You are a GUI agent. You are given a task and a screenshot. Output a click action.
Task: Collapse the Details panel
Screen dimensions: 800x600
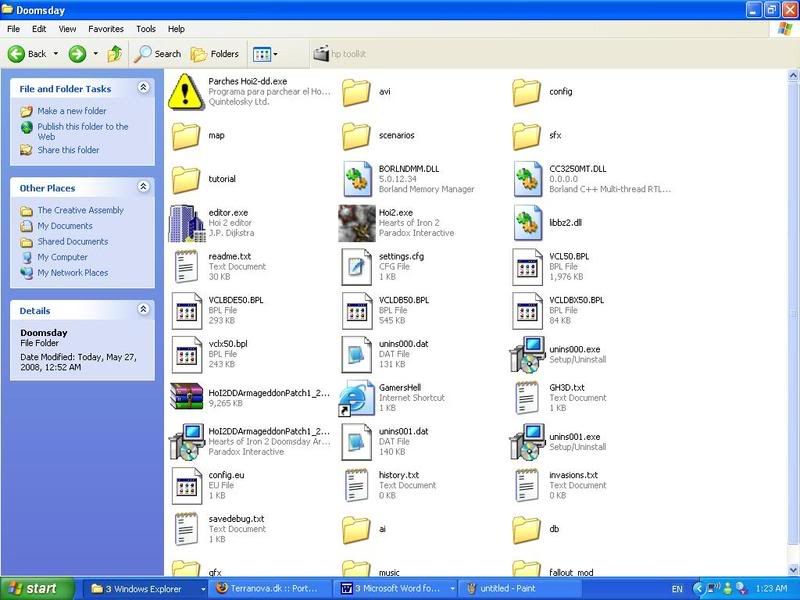[x=144, y=310]
